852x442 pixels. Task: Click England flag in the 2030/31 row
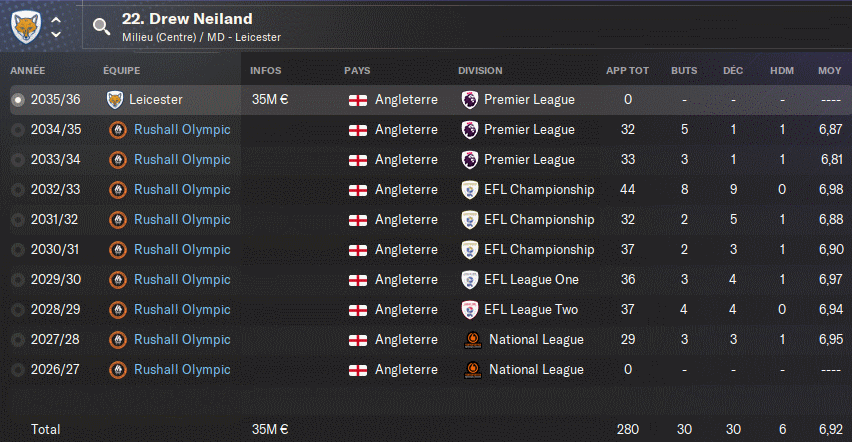point(358,250)
